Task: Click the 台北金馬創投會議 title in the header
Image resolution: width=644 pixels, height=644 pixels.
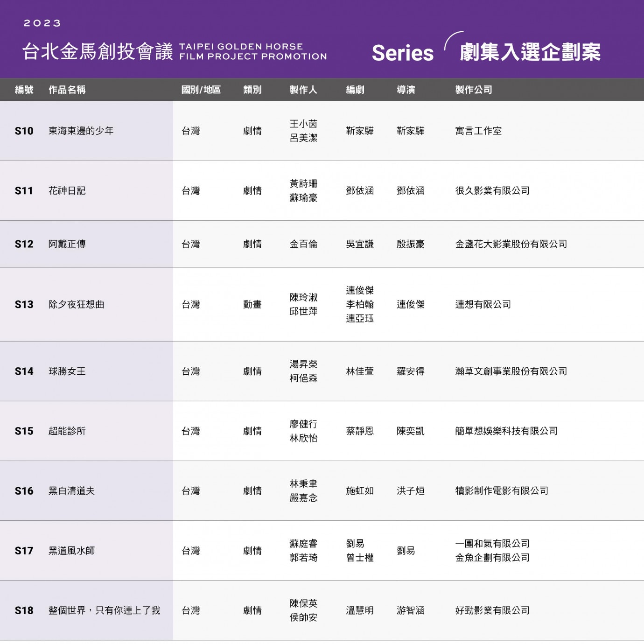Action: tap(98, 51)
